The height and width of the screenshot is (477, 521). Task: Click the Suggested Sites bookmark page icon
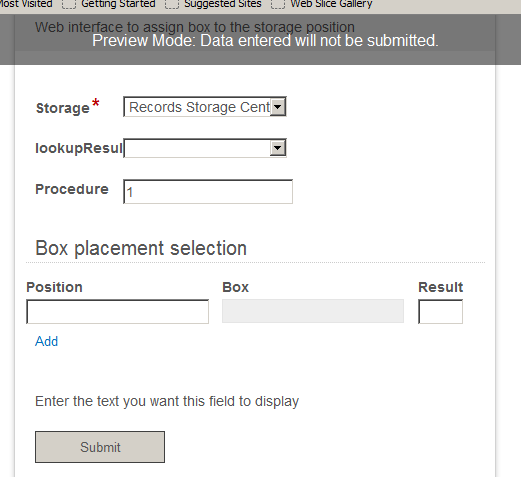coord(172,4)
